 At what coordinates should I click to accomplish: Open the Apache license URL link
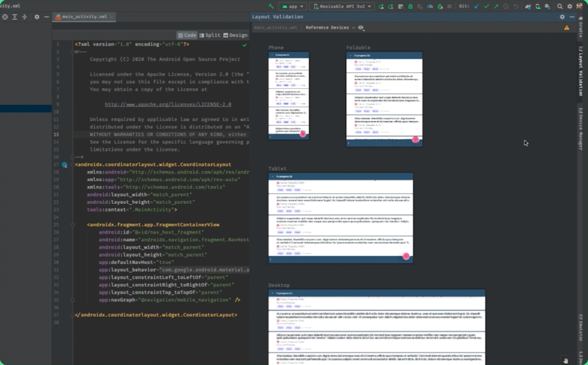168,104
